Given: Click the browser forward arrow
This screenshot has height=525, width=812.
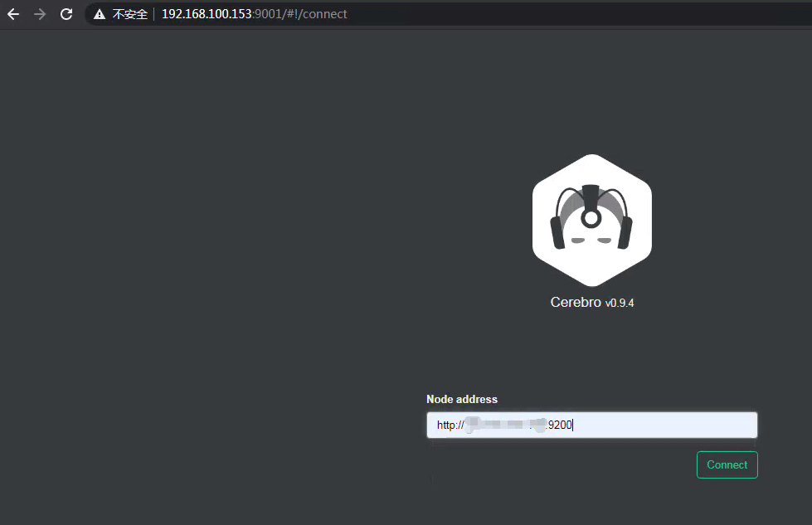Looking at the screenshot, I should click(x=39, y=14).
